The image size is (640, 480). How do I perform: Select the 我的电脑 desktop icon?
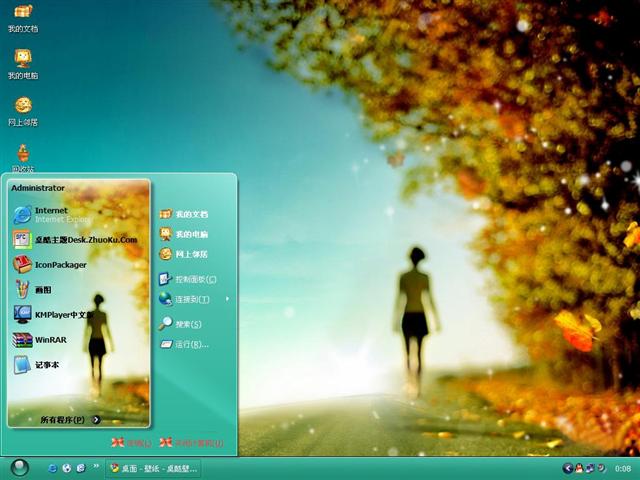pyautogui.click(x=23, y=64)
